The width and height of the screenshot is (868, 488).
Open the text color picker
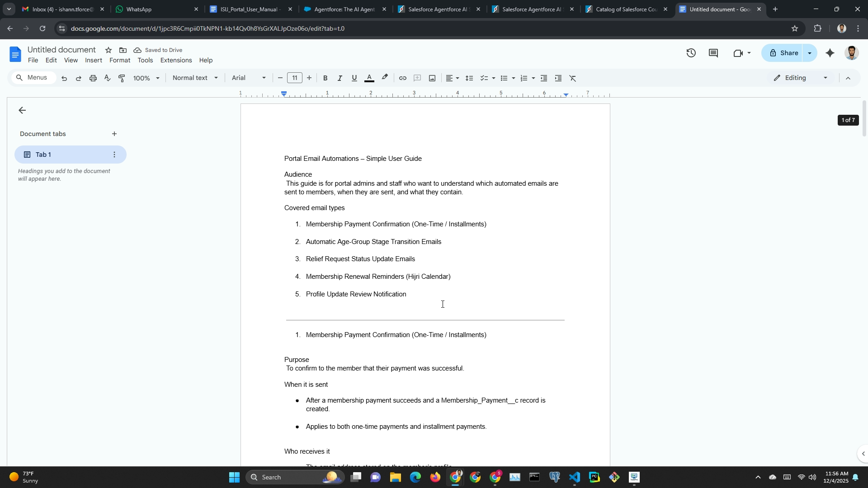[x=369, y=78]
